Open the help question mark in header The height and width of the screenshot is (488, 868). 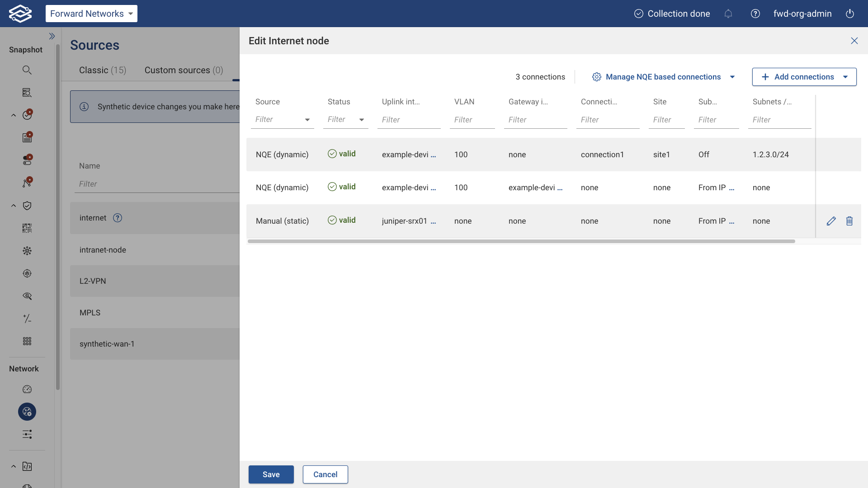click(x=755, y=14)
